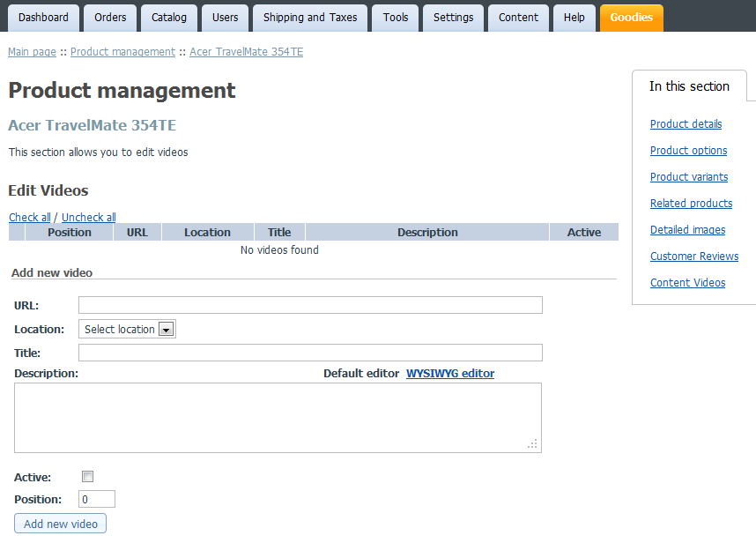Click the Title column header
Viewport: 756px width, 543px height.
(279, 233)
